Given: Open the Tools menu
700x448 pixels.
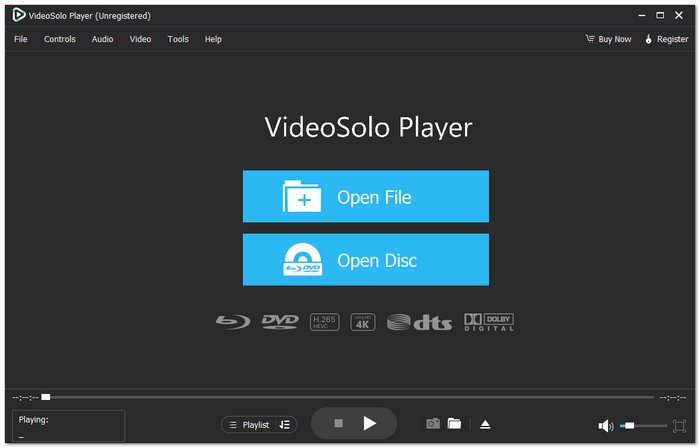Looking at the screenshot, I should tap(178, 39).
